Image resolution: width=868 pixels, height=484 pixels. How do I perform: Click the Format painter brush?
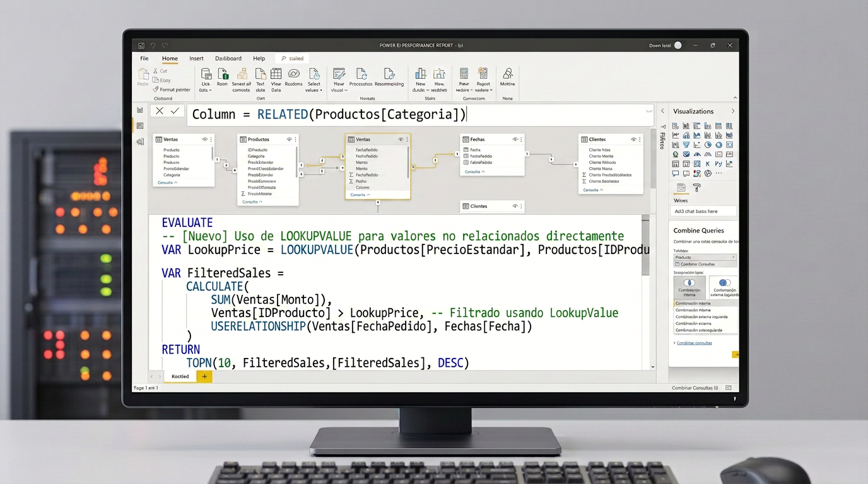(x=156, y=89)
